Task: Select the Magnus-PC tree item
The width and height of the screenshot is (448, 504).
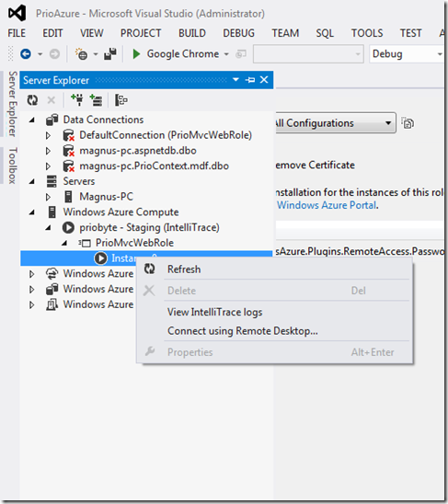Action: [106, 197]
